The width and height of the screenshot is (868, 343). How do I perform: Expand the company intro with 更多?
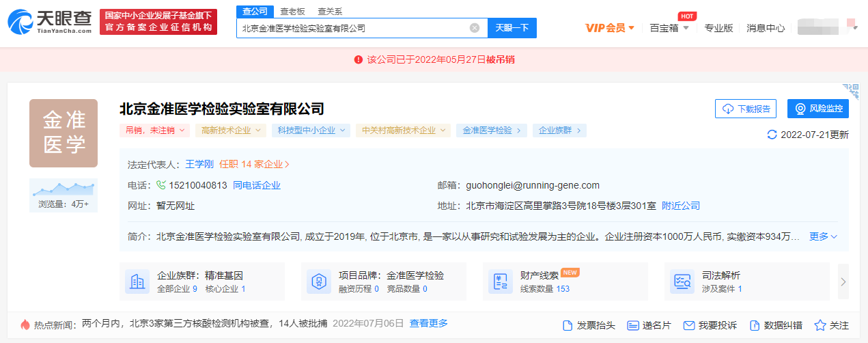(x=823, y=236)
